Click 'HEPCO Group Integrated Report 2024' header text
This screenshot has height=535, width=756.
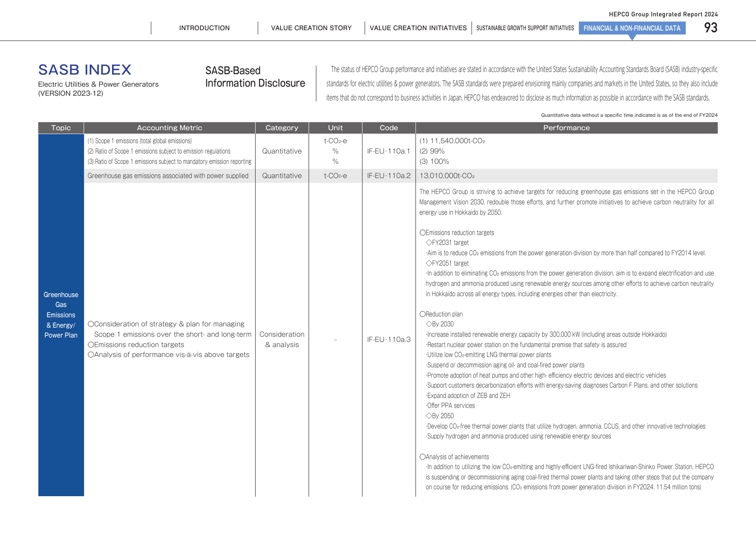tap(663, 14)
